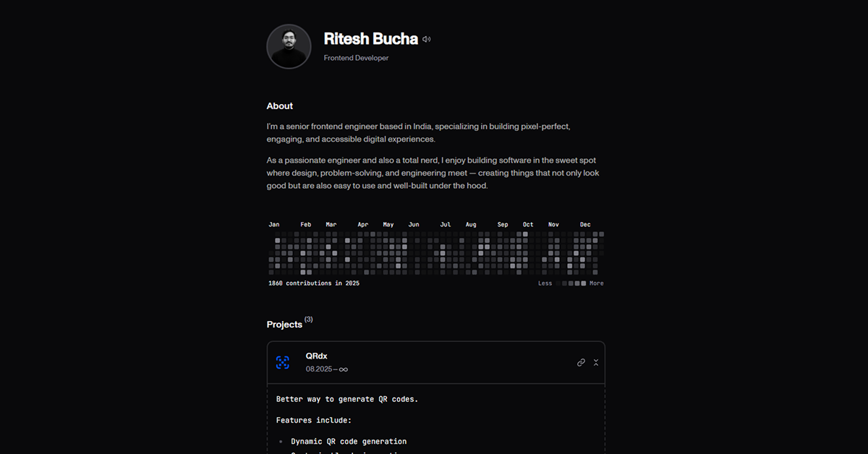Click 1860 contributions in 2025 text

pyautogui.click(x=313, y=283)
